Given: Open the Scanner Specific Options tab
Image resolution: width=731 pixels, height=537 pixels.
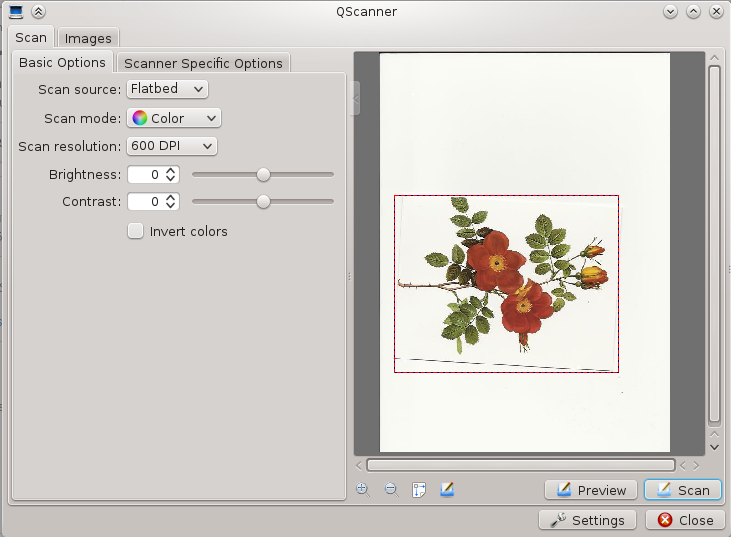Looking at the screenshot, I should 203,63.
